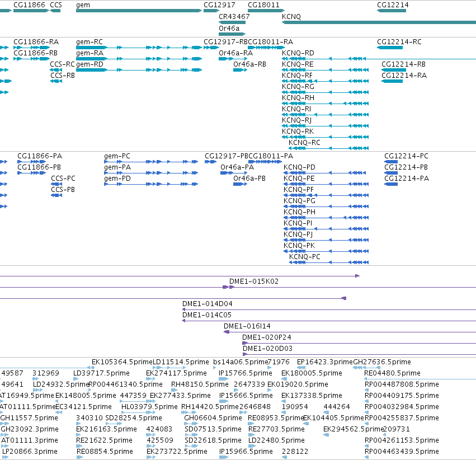476x460 pixels.
Task: Click transcript CG11866-RA label
Action: coord(36,41)
